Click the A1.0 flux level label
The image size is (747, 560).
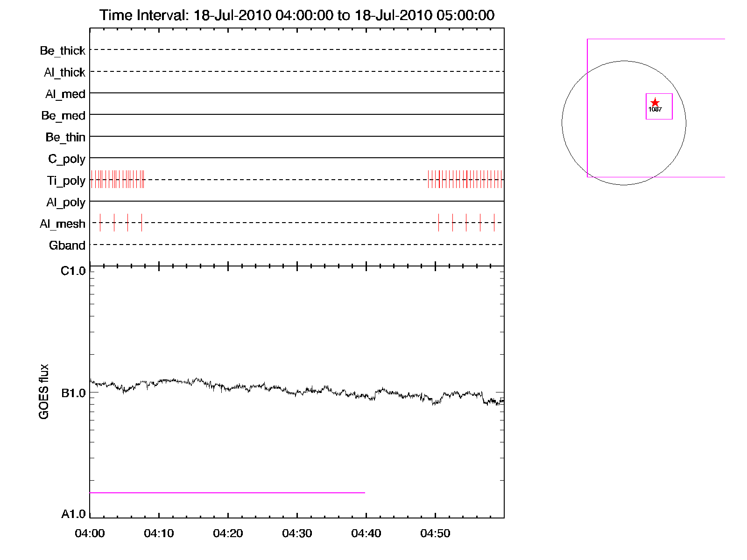(x=73, y=514)
